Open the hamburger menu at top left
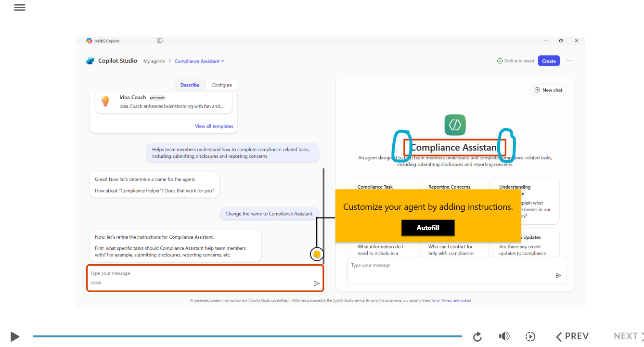This screenshot has width=644, height=347. tap(20, 7)
